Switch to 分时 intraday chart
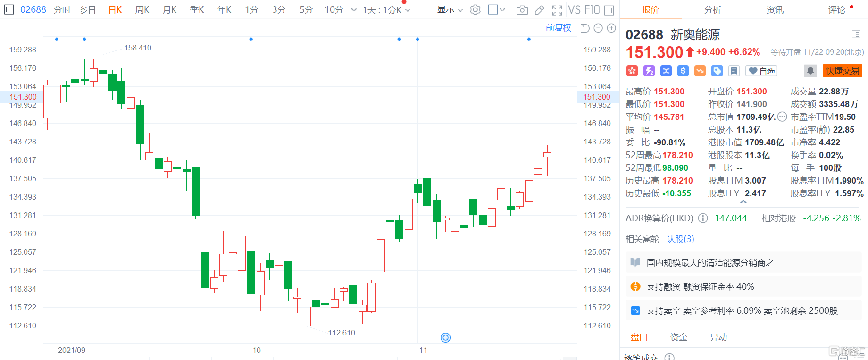This screenshot has width=868, height=360. [x=62, y=9]
